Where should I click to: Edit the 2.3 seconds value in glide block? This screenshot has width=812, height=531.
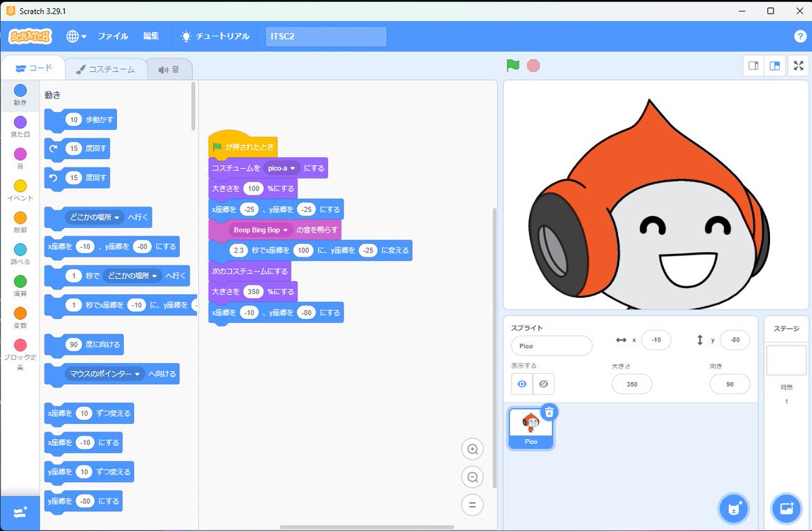point(240,251)
